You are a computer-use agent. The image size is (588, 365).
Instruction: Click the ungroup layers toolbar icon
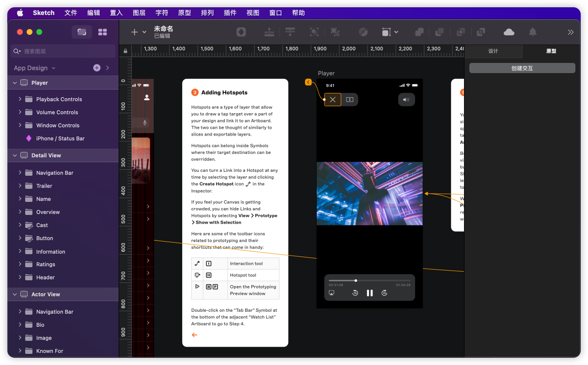[335, 32]
